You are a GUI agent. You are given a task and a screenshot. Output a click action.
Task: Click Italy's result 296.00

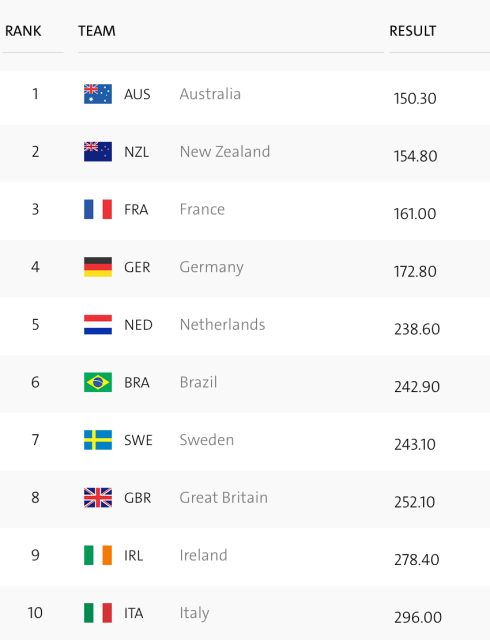pyautogui.click(x=418, y=617)
